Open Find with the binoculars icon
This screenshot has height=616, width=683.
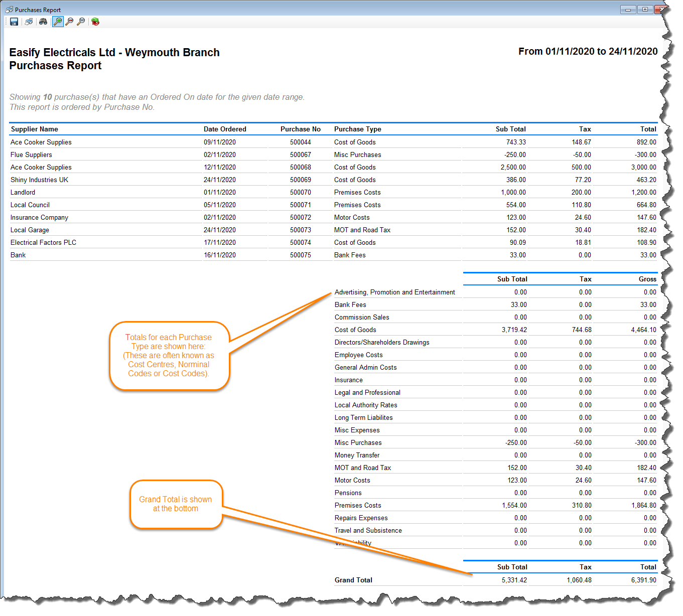pos(43,22)
